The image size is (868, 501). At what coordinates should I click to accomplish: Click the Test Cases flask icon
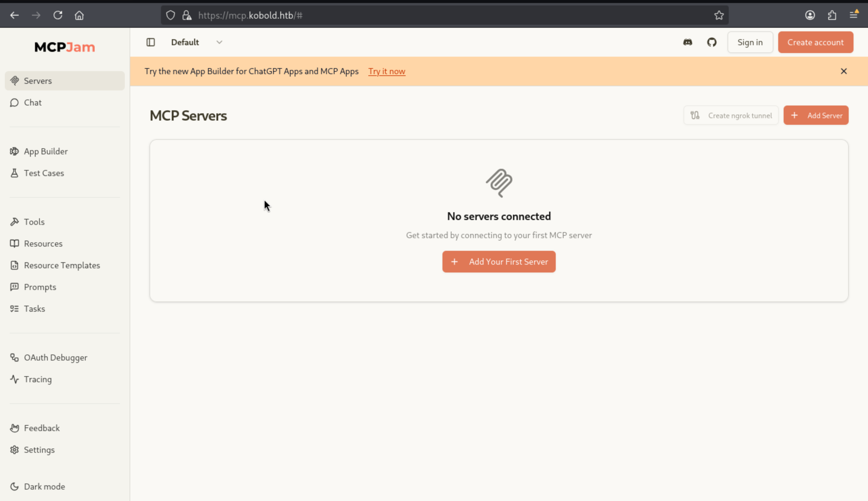14,173
